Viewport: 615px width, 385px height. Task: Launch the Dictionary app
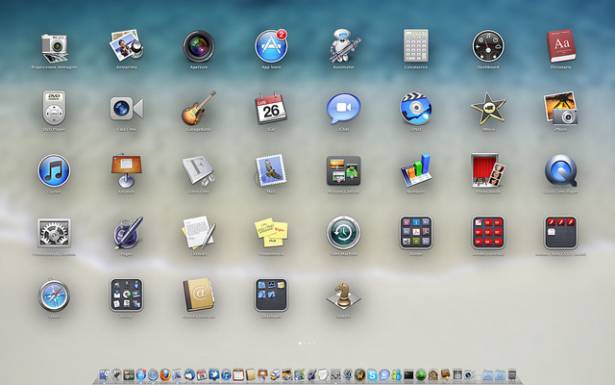[561, 46]
